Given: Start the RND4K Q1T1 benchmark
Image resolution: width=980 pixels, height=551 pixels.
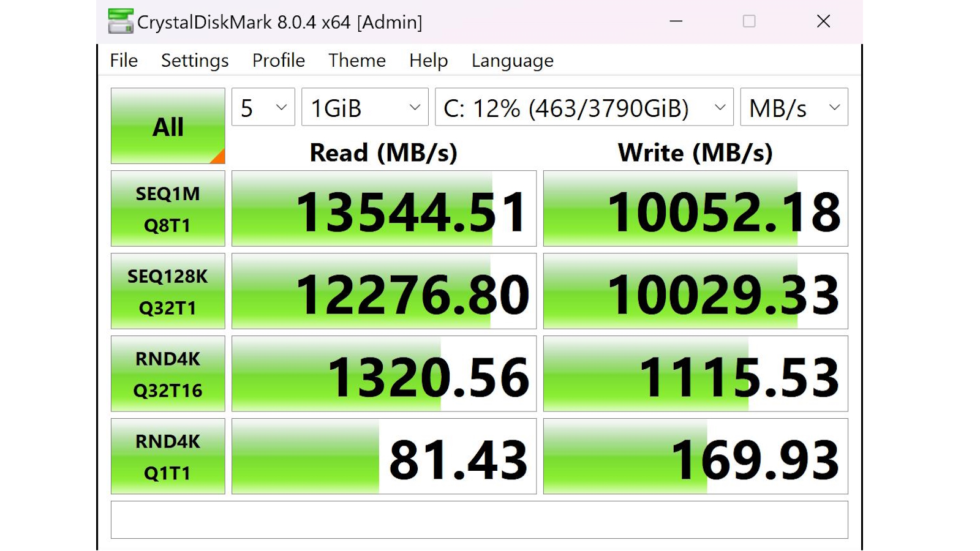Looking at the screenshot, I should point(168,457).
